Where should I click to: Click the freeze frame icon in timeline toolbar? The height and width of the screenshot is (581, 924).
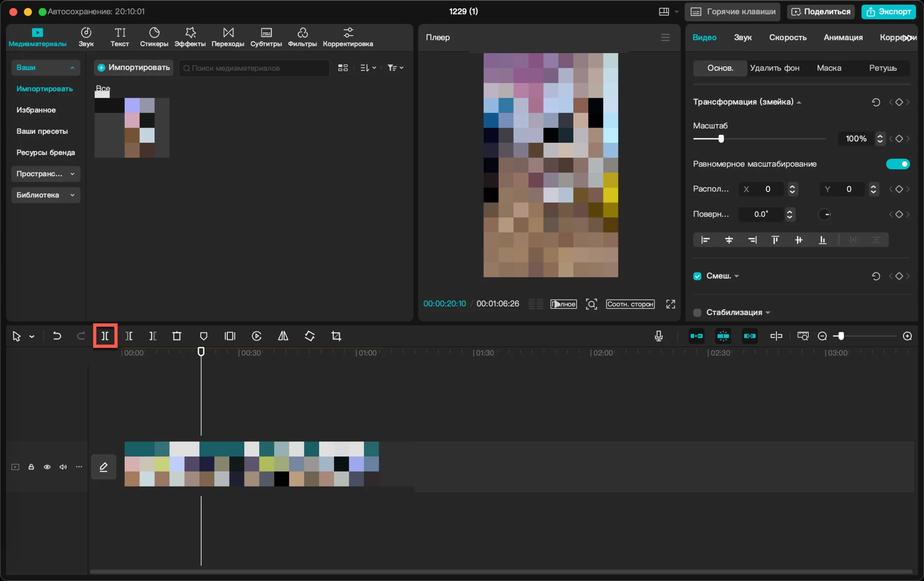[230, 336]
